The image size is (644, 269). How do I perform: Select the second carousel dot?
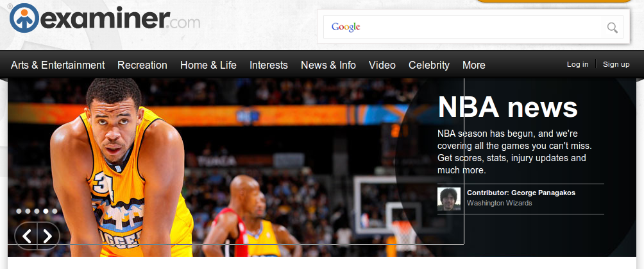[x=28, y=211]
